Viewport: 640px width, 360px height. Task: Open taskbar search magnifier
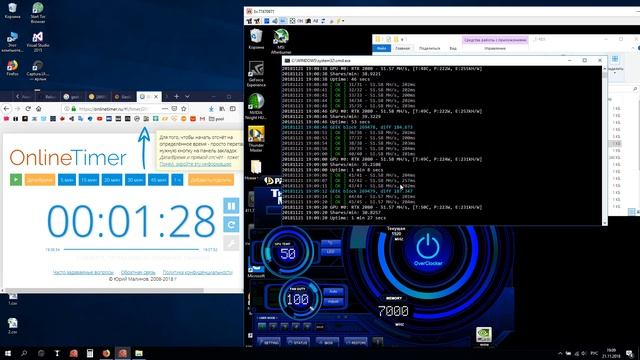point(24,353)
